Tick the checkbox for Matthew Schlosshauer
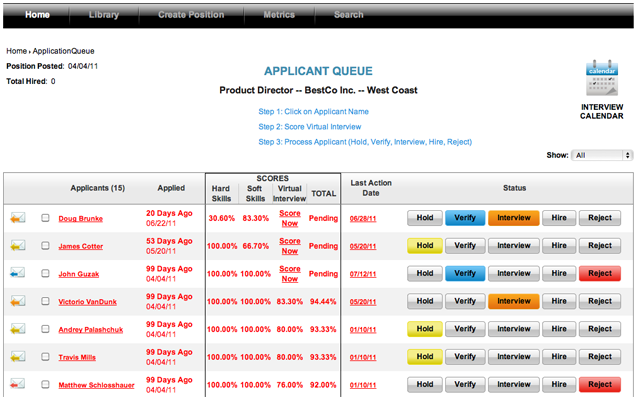The image size is (640, 397). (45, 384)
